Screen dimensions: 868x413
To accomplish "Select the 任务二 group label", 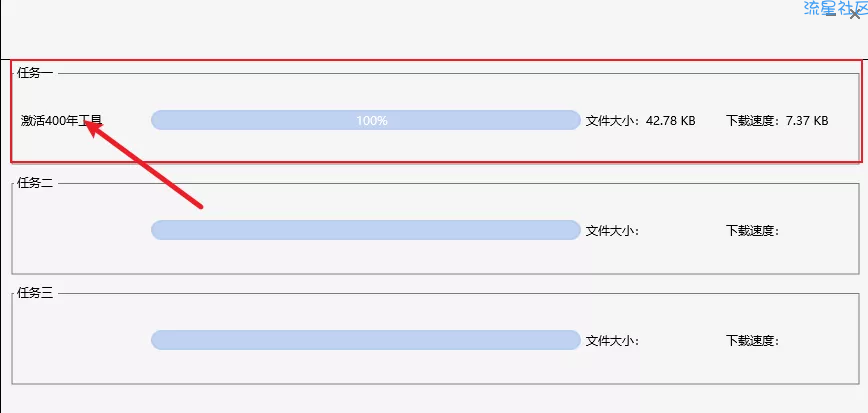I will 35,183.
